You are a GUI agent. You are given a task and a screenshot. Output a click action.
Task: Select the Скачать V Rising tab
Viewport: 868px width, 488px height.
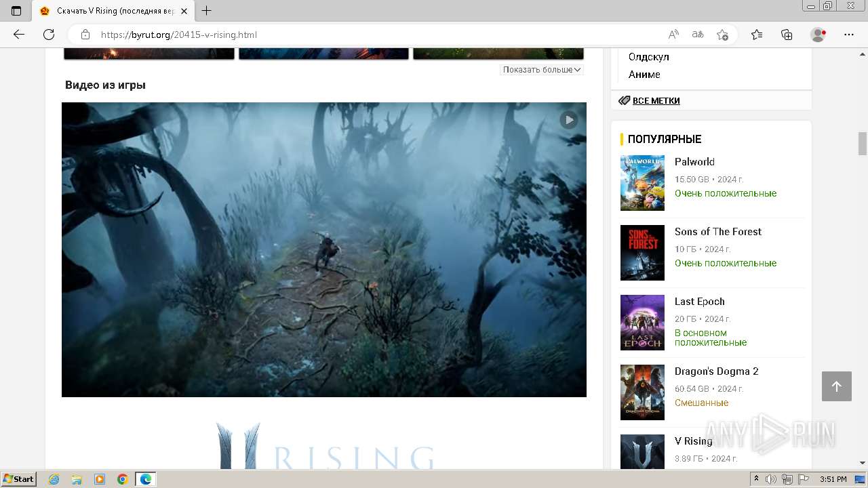tap(114, 11)
